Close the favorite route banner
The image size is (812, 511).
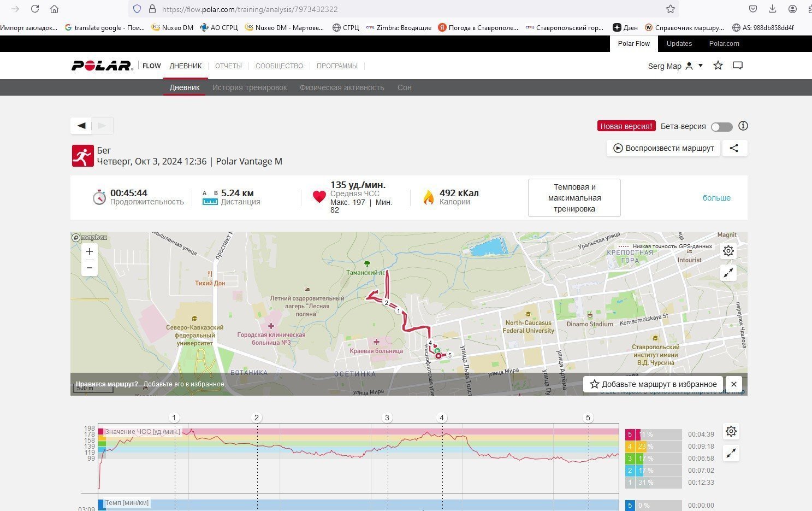pos(734,384)
